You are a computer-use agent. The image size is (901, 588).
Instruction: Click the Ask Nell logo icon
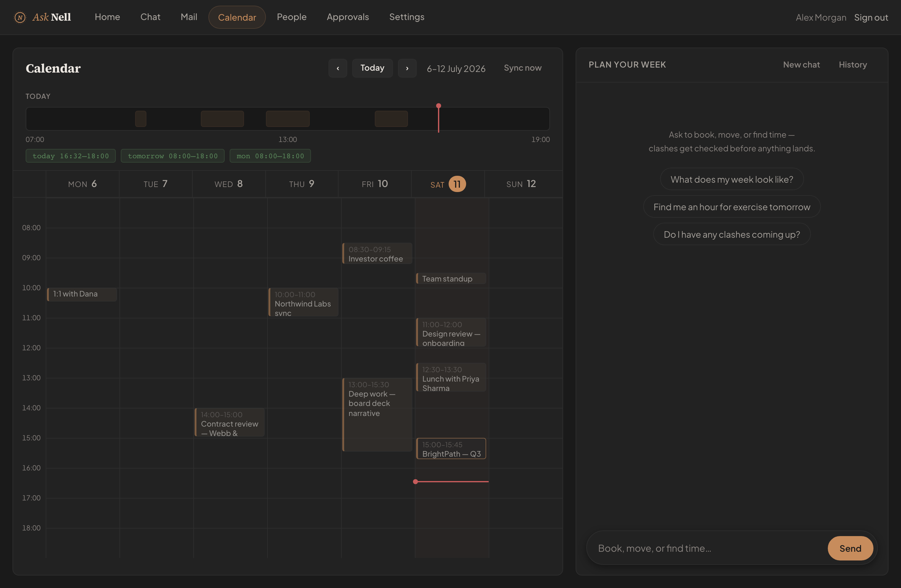point(20,18)
